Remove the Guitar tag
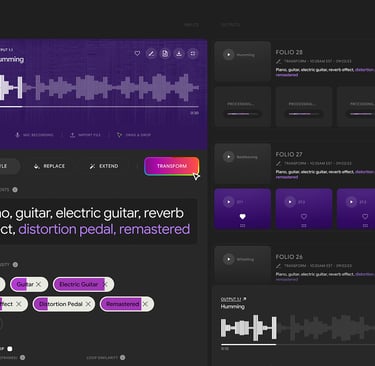 tap(38, 284)
